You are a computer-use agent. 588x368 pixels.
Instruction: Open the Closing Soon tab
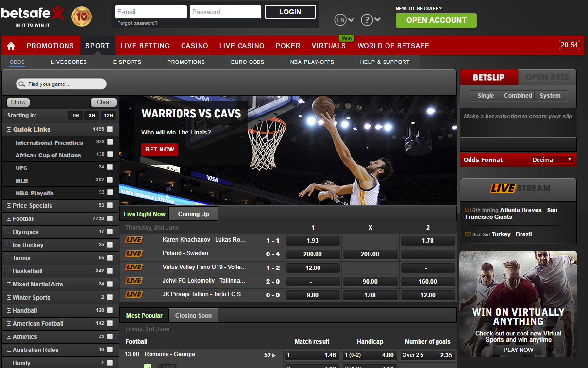tap(193, 316)
